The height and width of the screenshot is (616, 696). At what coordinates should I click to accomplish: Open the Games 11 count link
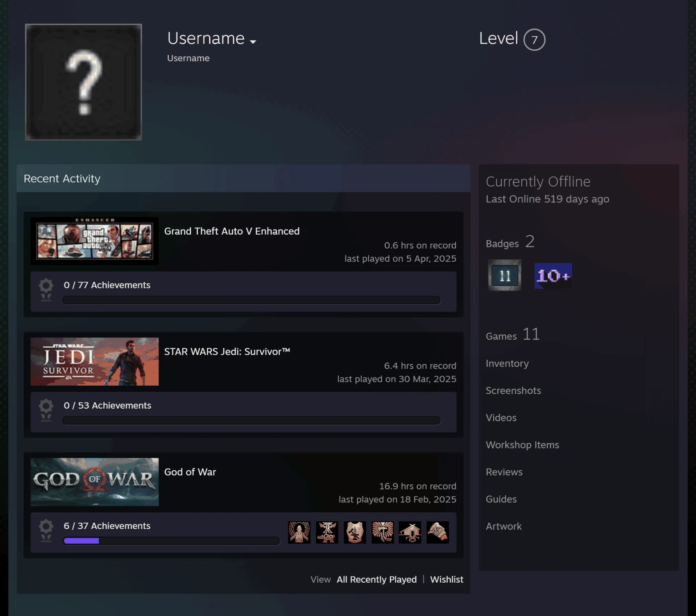513,334
